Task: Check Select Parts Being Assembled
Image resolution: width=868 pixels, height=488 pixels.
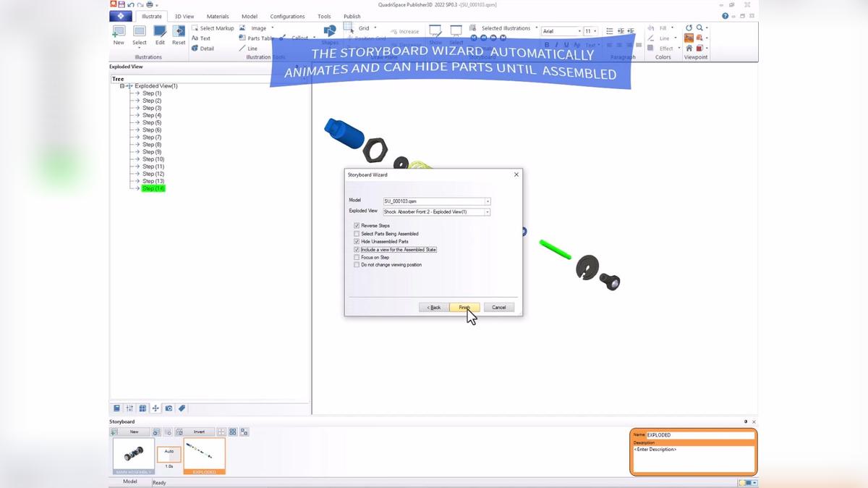Action: [357, 234]
